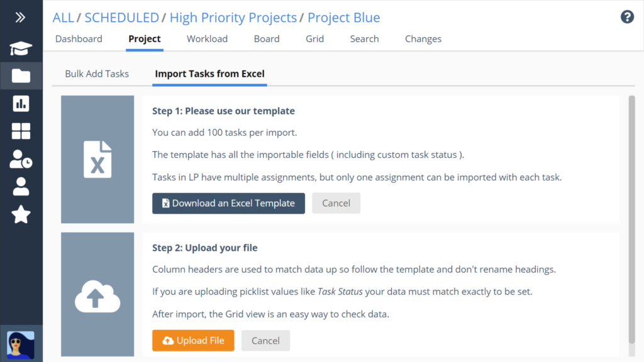
Task: Open the folder projects icon in sidebar
Action: click(21, 76)
